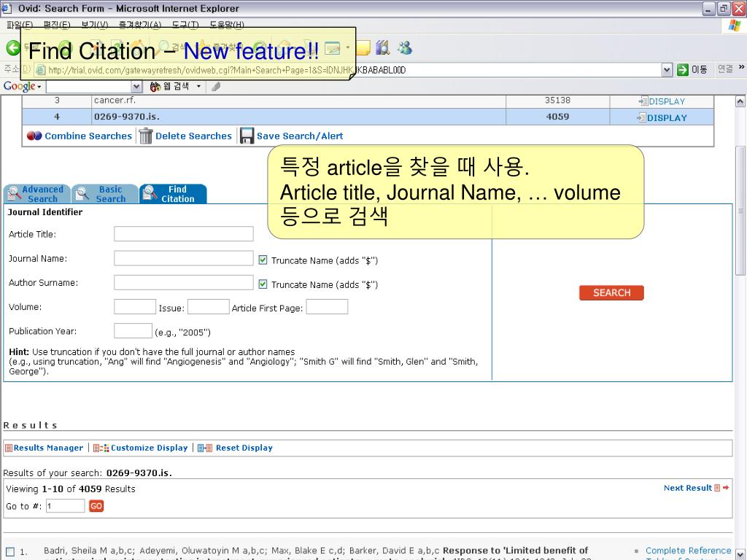Image resolution: width=747 pixels, height=560 pixels.
Task: Click the page scrollbar thumb
Action: coord(740,211)
